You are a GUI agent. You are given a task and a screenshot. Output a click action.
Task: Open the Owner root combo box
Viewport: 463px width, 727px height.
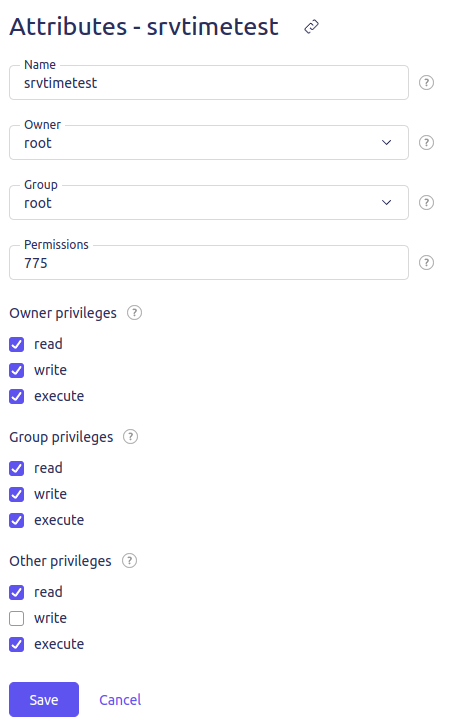tap(209, 142)
